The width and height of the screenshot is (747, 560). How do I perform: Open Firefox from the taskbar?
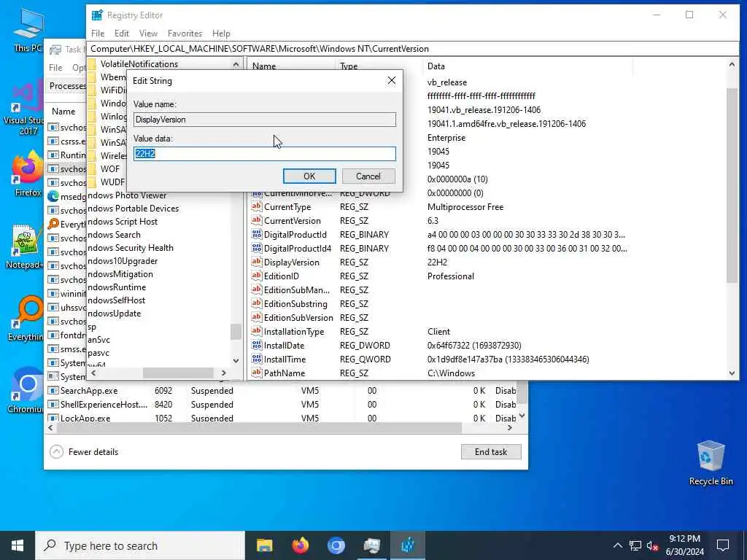click(300, 545)
